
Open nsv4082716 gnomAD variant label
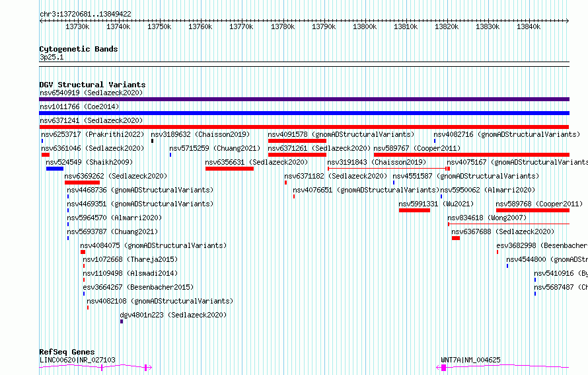pyautogui.click(x=507, y=134)
